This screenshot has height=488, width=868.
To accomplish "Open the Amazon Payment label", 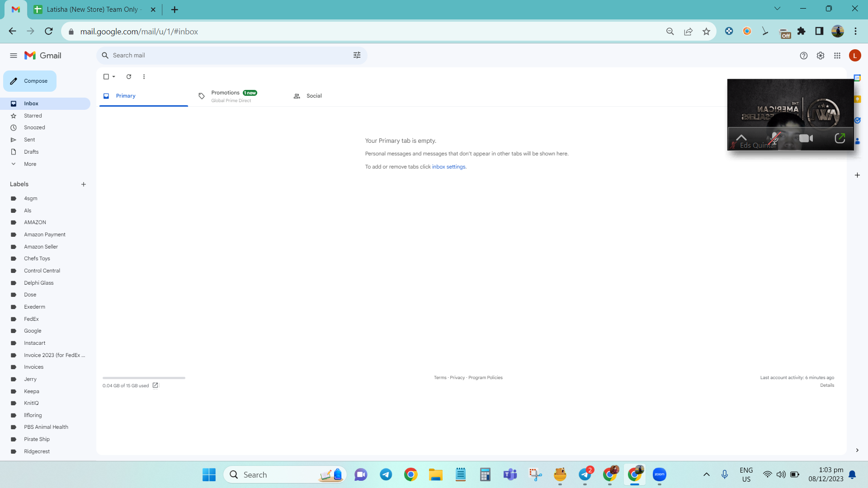I will tap(45, 235).
